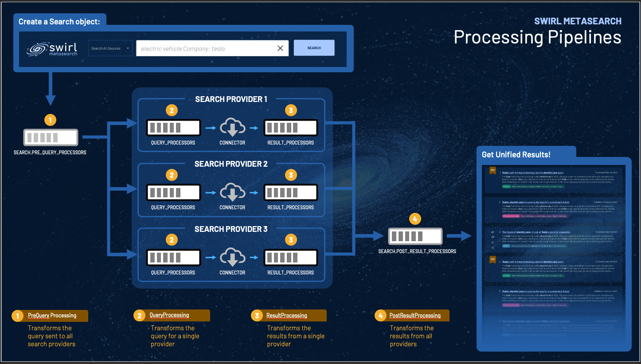The width and height of the screenshot is (641, 364).
Task: Click the 'SEARCH.PRE_QUERY_PROCESSORS' label
Action: click(x=50, y=152)
